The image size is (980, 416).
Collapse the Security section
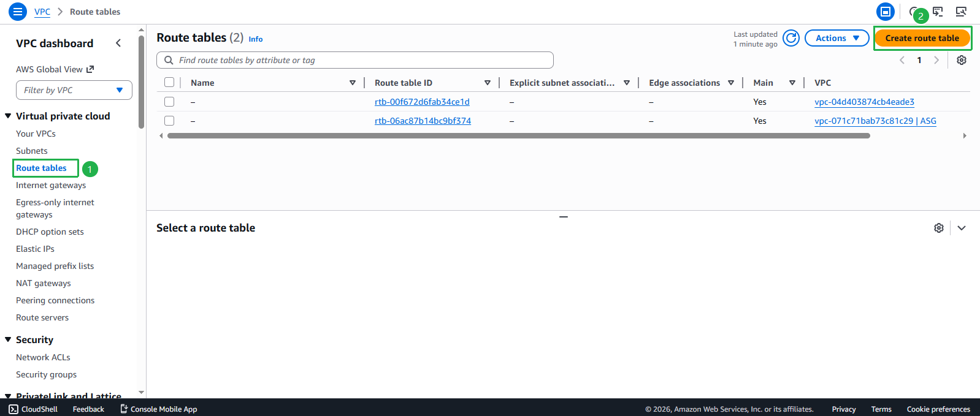pos(8,339)
